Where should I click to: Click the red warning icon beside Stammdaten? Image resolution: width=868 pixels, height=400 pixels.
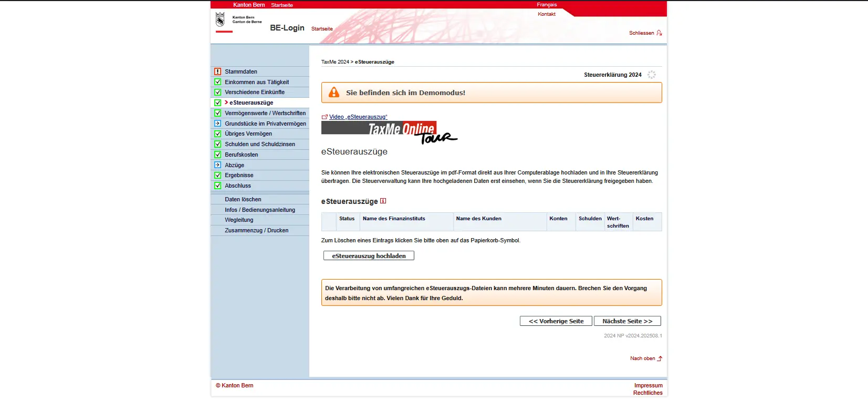point(217,71)
